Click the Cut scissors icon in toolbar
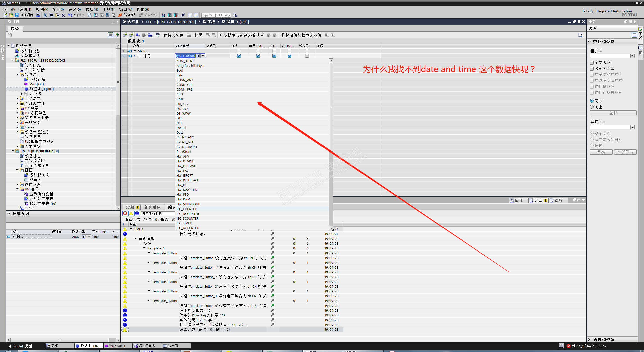The image size is (644, 352). [x=45, y=15]
